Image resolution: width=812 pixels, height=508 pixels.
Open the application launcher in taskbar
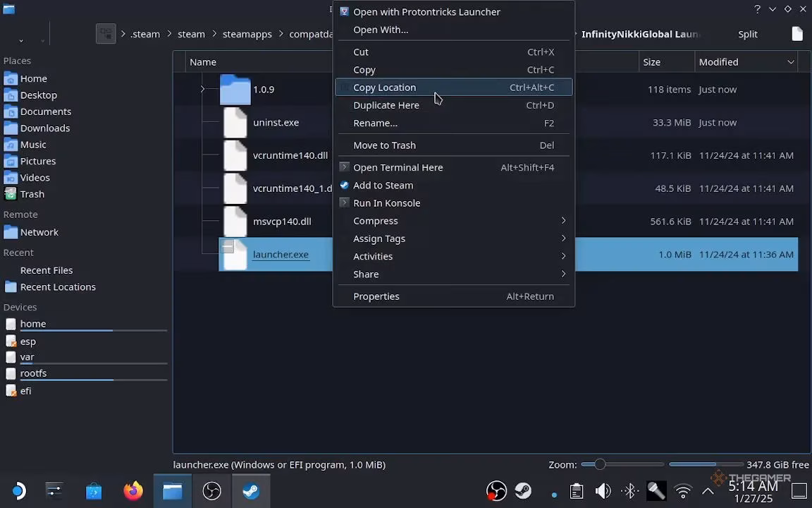pyautogui.click(x=18, y=490)
